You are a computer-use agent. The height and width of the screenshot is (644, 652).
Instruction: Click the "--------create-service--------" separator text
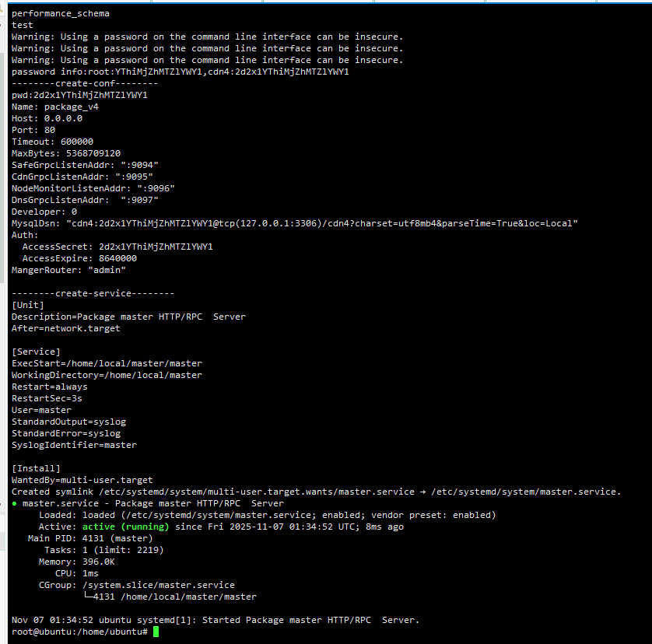pos(93,293)
